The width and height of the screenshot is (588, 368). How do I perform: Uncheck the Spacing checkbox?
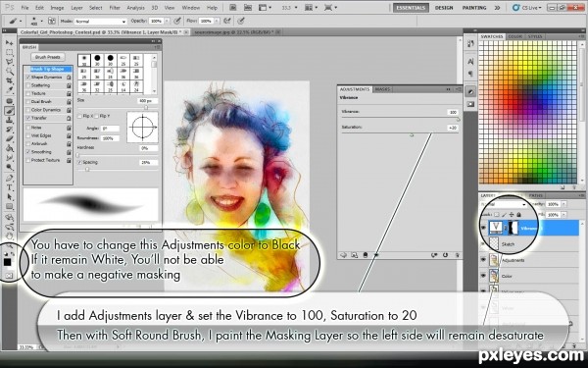pos(79,162)
